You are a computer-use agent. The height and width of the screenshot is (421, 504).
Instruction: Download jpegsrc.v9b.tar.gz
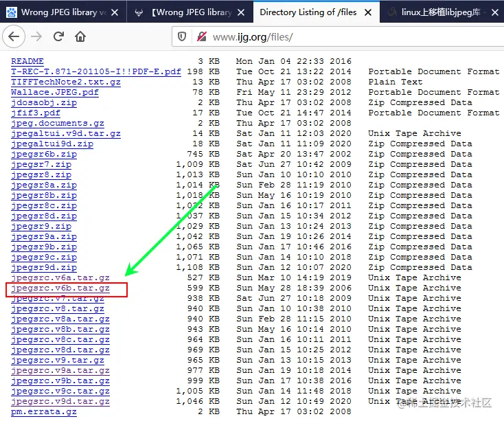(x=60, y=380)
